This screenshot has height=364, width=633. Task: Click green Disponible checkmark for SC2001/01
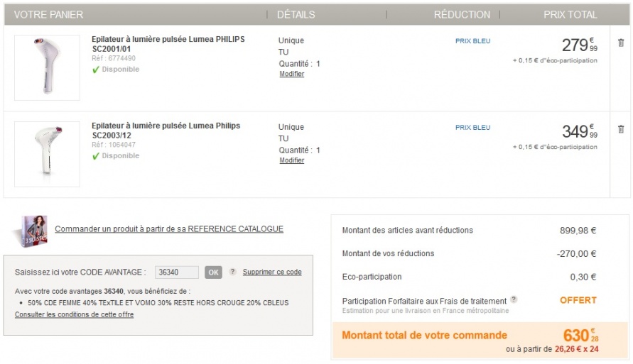96,70
